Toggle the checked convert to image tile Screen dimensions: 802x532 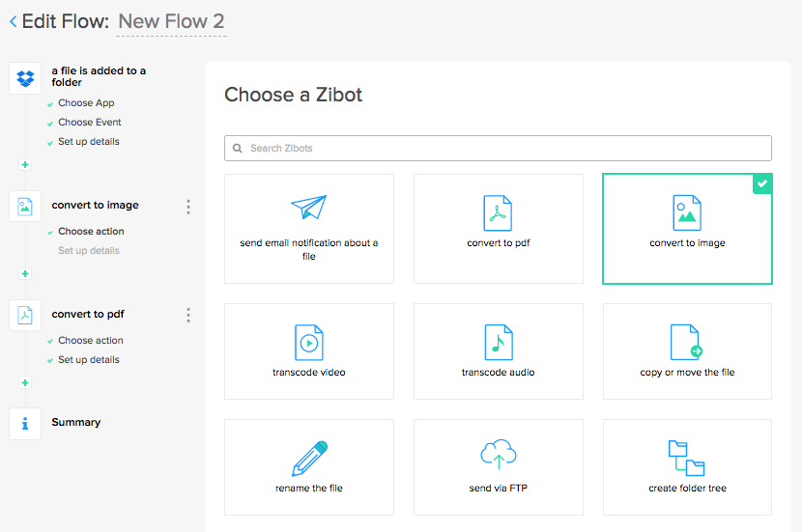(x=687, y=229)
